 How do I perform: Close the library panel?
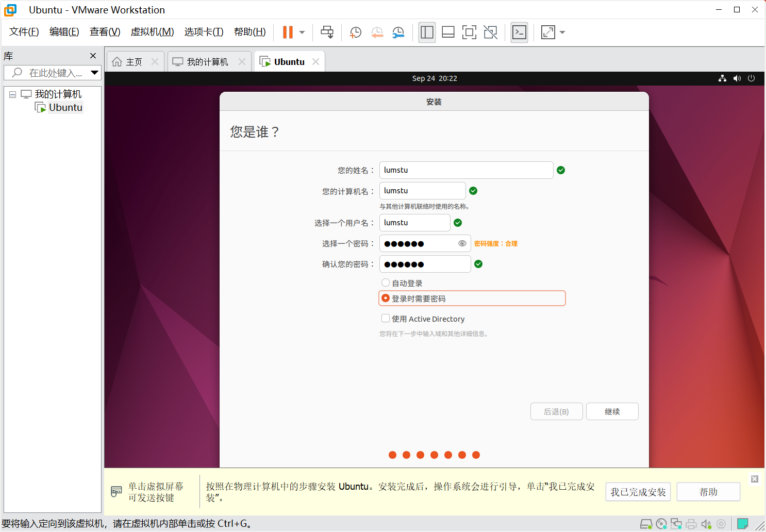[x=93, y=56]
